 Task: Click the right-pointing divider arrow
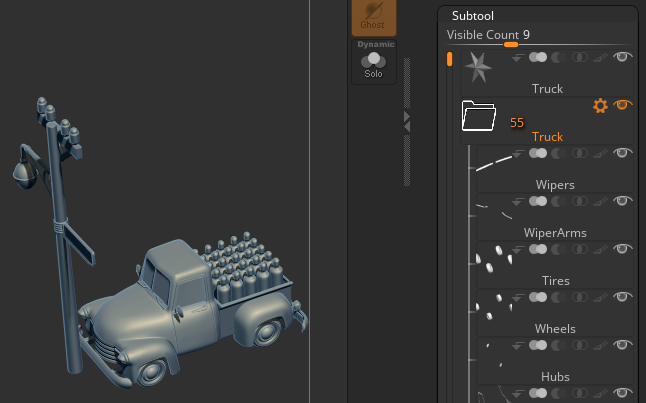coord(407,117)
